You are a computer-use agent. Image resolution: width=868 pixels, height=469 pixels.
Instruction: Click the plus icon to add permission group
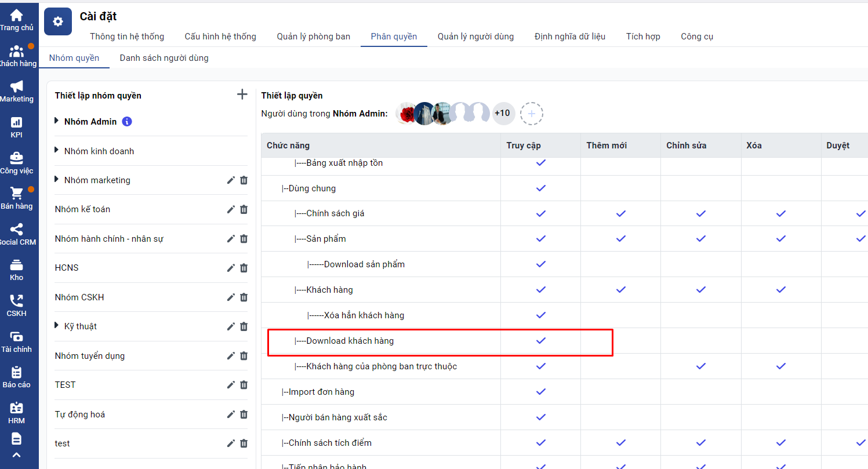tap(242, 94)
